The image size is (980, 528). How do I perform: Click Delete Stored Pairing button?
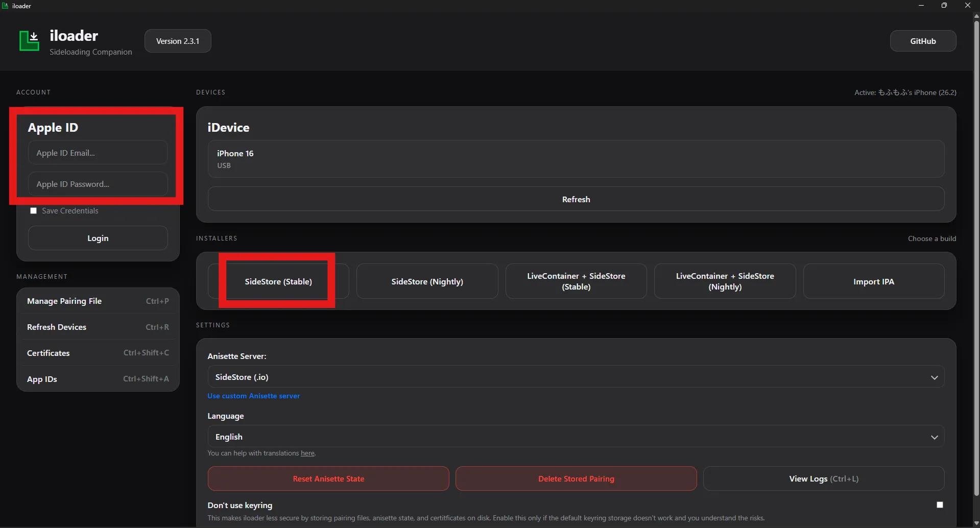(576, 478)
